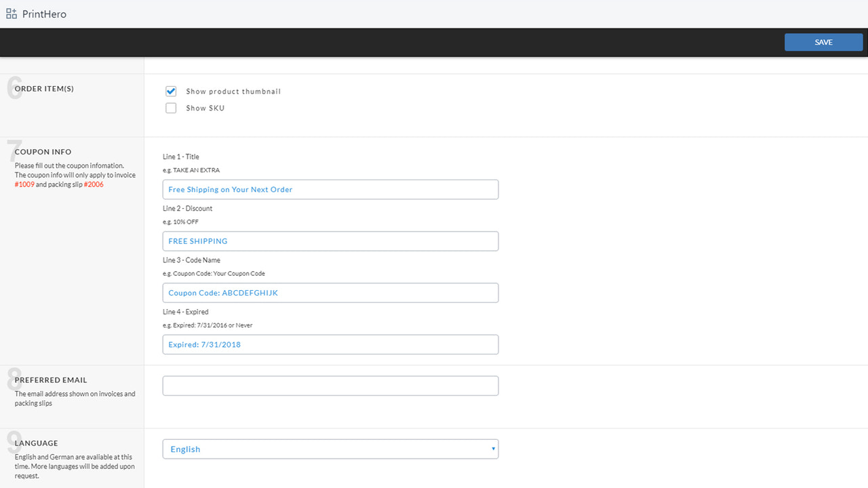Open invoice #1009 link
Screen dimensions: 868x488
24,184
